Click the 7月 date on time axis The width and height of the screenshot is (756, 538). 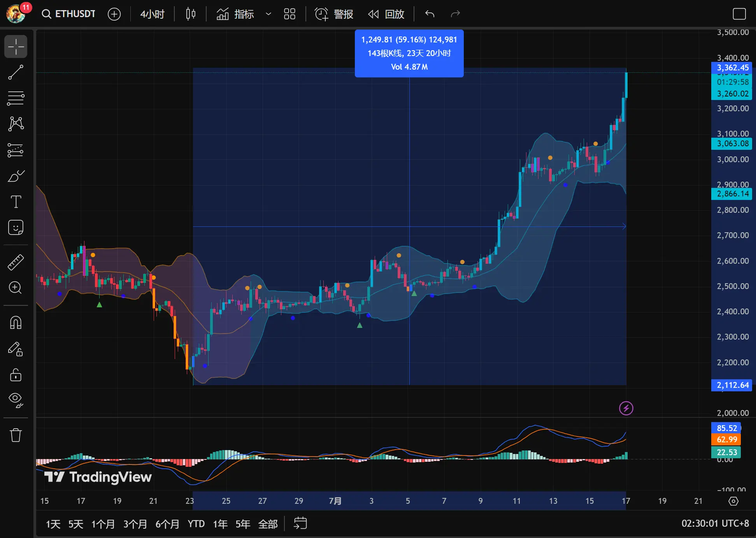tap(335, 501)
